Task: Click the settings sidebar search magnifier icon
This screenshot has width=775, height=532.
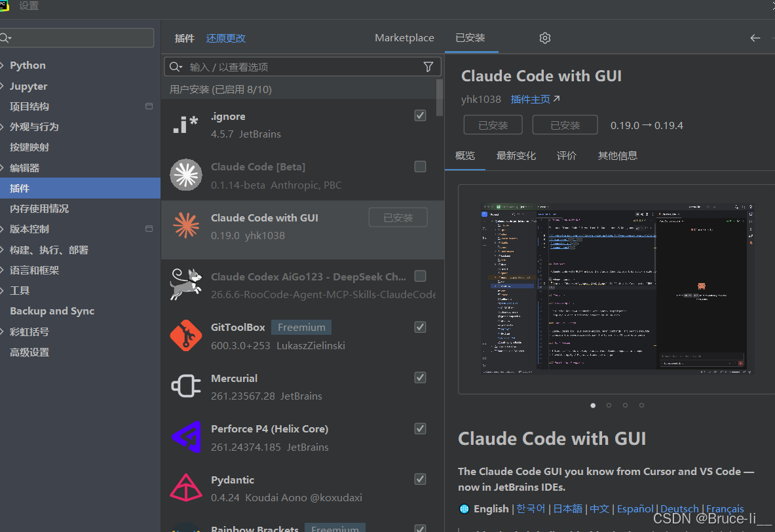Action: click(x=5, y=38)
